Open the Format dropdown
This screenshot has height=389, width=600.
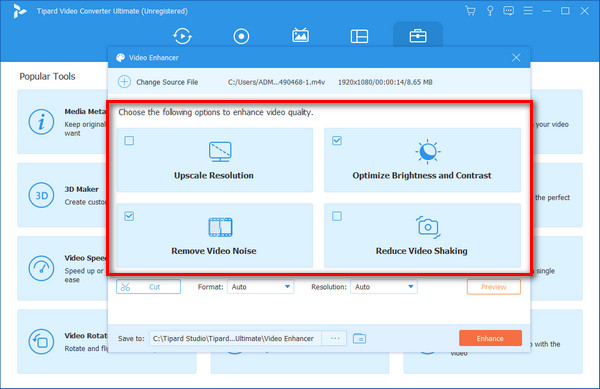point(260,287)
